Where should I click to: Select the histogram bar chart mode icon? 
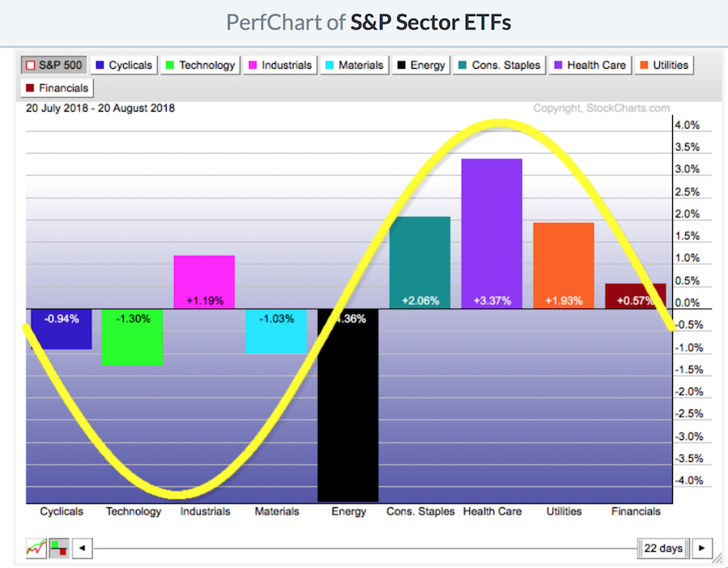tap(59, 549)
